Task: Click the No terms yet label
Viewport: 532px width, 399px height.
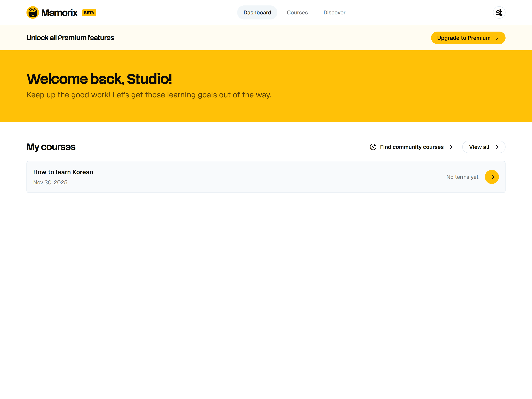Action: click(x=462, y=177)
